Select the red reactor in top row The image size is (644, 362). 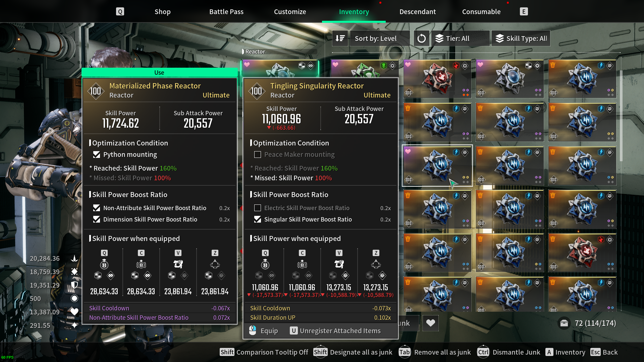pyautogui.click(x=437, y=79)
